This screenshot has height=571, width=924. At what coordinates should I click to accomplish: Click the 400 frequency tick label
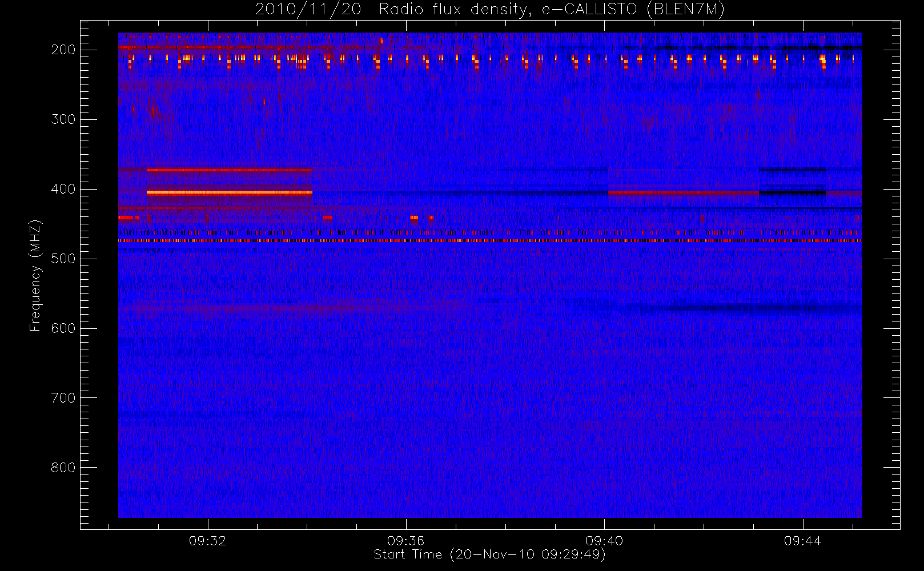pyautogui.click(x=63, y=189)
